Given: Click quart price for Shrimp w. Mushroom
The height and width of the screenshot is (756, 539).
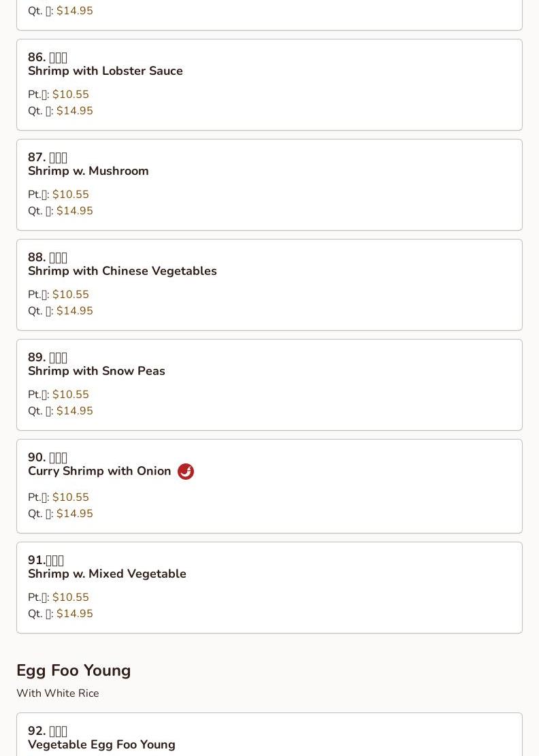Looking at the screenshot, I should 74,211.
